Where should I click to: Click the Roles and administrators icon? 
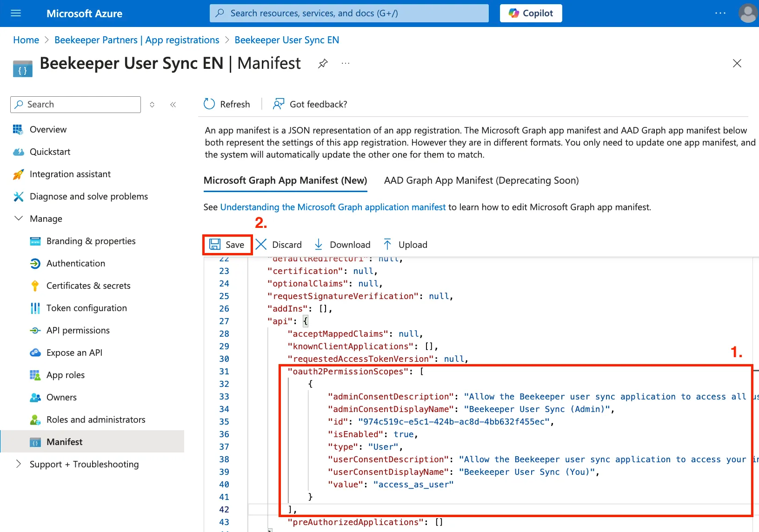[35, 420]
